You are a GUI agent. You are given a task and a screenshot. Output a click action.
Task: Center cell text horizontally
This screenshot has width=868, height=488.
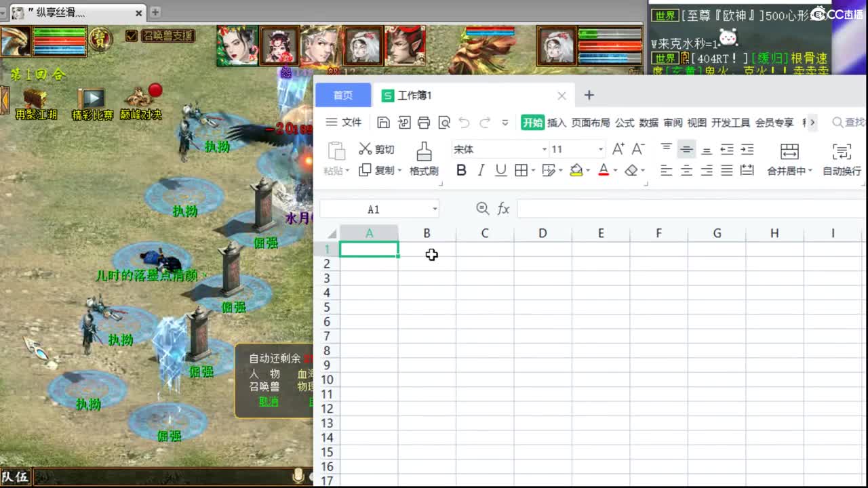point(686,171)
